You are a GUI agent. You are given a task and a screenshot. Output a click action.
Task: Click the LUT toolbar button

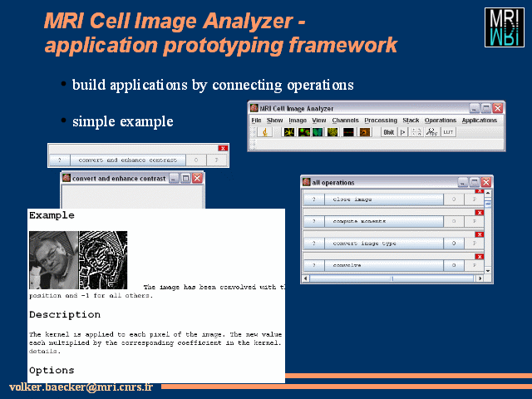[x=448, y=132]
